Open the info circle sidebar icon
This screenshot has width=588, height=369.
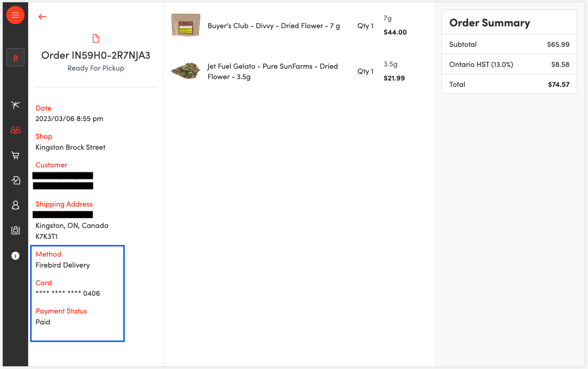15,256
